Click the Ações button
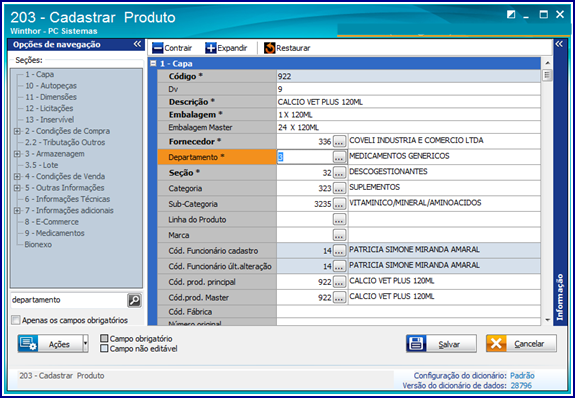 (x=50, y=344)
